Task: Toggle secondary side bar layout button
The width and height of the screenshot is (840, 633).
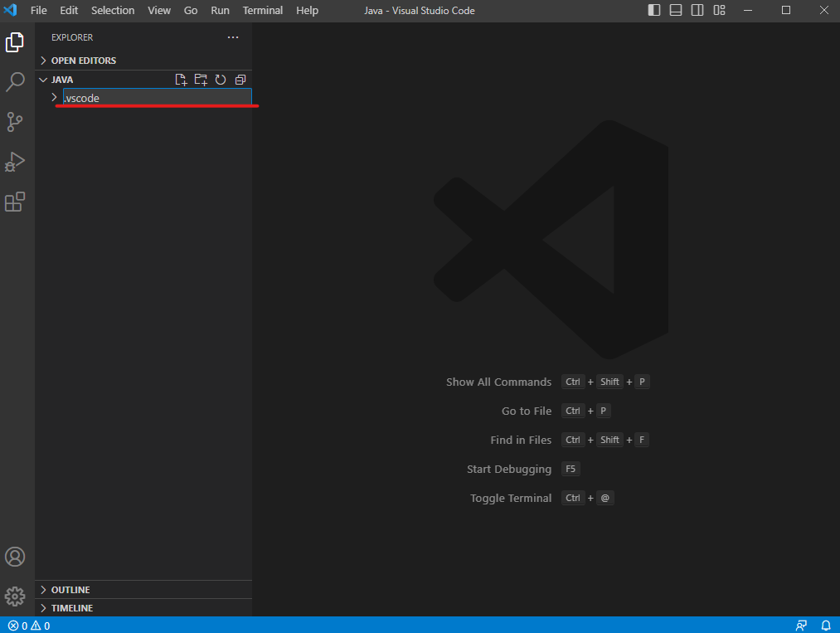Action: [697, 10]
